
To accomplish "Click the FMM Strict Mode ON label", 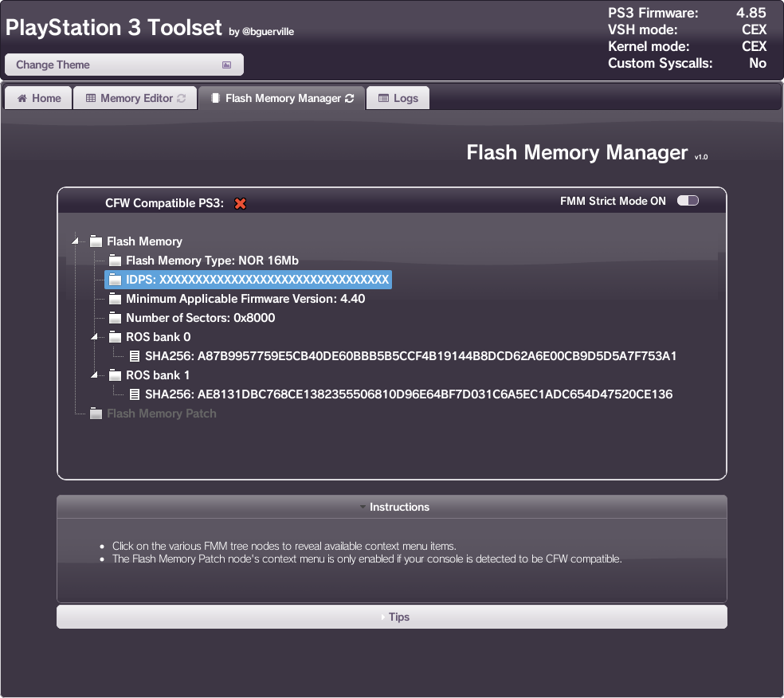I will point(613,201).
